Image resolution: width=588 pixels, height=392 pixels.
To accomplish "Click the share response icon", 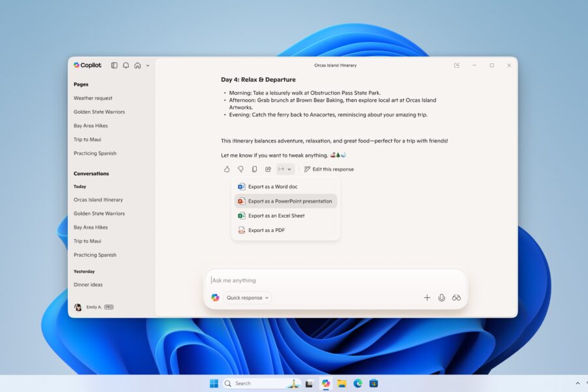I will click(x=268, y=169).
